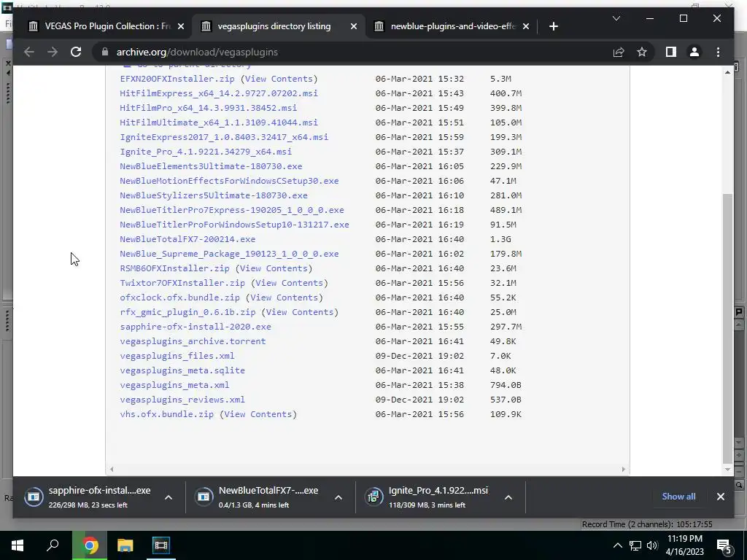Image resolution: width=747 pixels, height=560 pixels.
Task: Open tab search chevron in title bar
Action: click(616, 18)
